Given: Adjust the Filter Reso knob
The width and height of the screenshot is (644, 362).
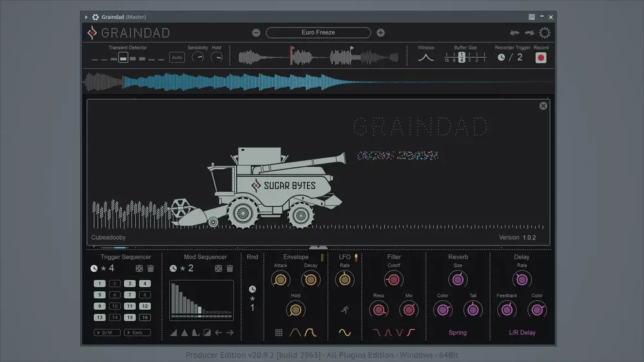Looking at the screenshot, I should click(x=379, y=310).
